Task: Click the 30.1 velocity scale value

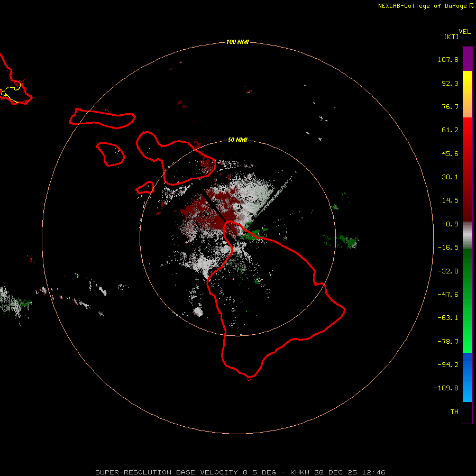Action: (x=450, y=177)
